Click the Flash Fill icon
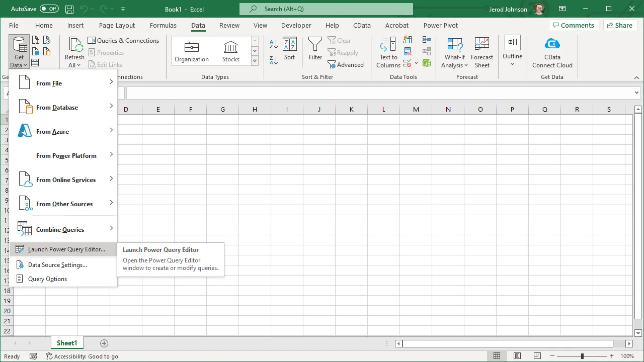The height and width of the screenshot is (362, 644). tap(408, 40)
